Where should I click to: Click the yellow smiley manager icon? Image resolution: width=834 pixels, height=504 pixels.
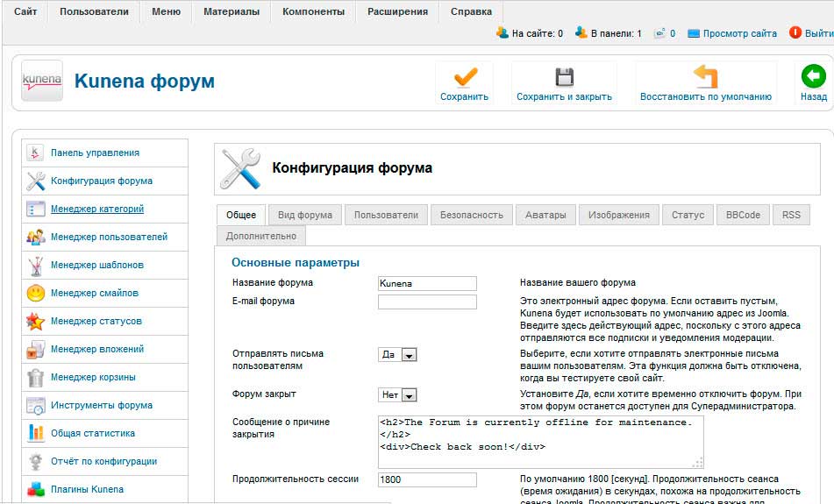click(x=36, y=293)
